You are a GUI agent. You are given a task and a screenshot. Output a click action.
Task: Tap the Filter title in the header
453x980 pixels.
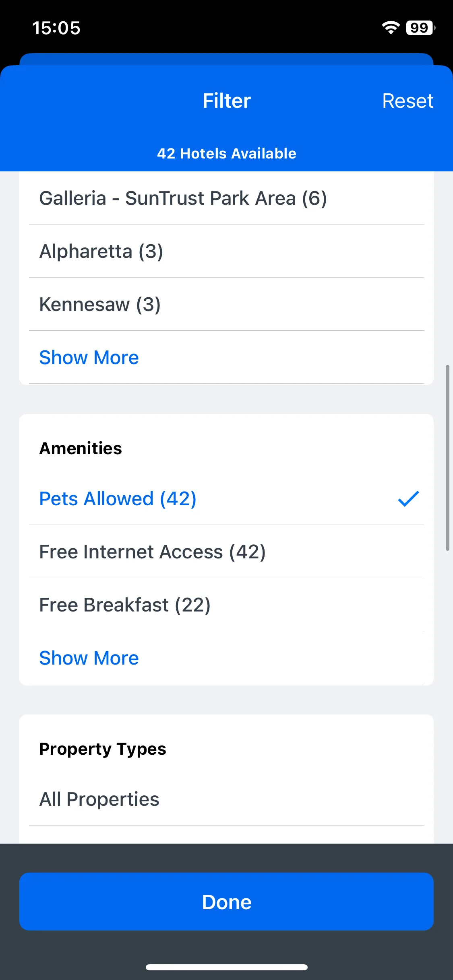click(226, 101)
